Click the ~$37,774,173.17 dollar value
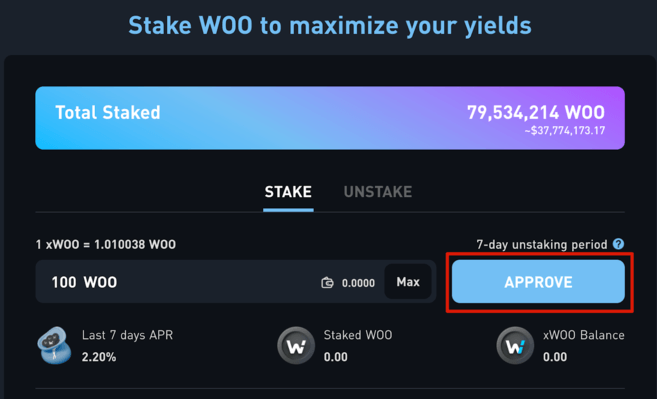 [565, 131]
